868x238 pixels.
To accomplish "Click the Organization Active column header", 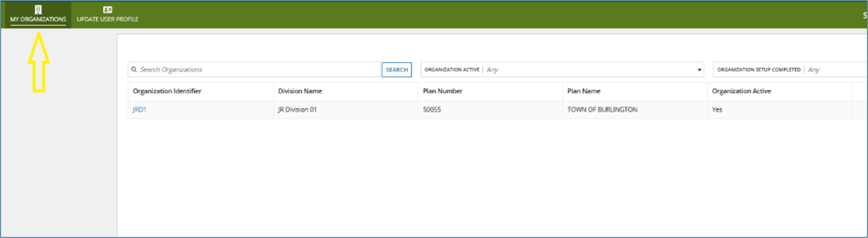I will 741,91.
